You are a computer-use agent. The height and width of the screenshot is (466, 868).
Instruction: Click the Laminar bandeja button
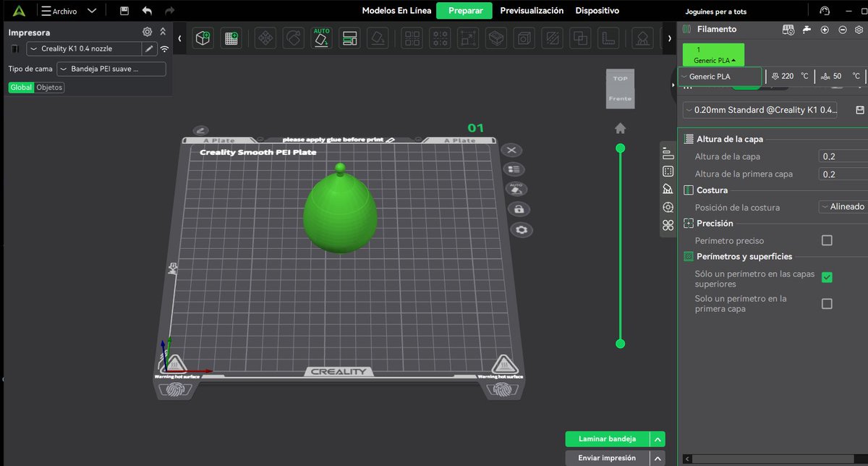(x=608, y=439)
